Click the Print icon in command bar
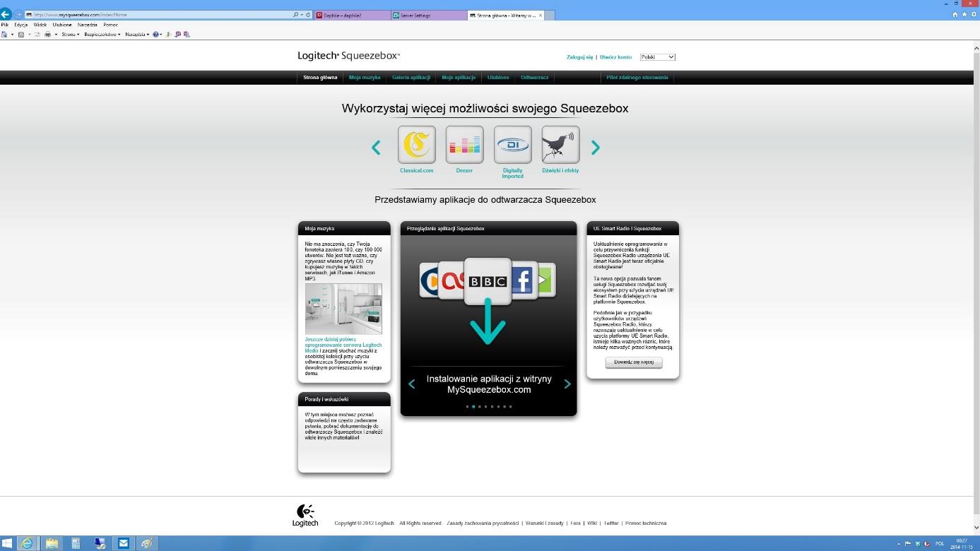This screenshot has width=980, height=551. point(47,34)
